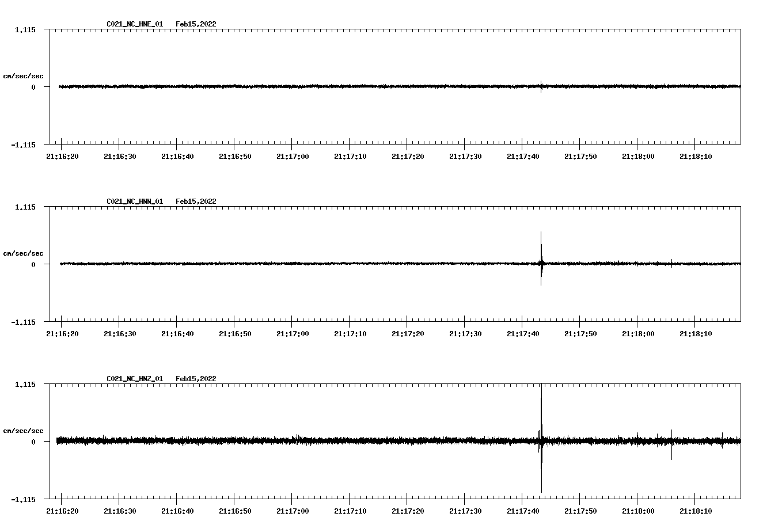Click the 21:16:40 time label under HNE plot

pyautogui.click(x=177, y=157)
